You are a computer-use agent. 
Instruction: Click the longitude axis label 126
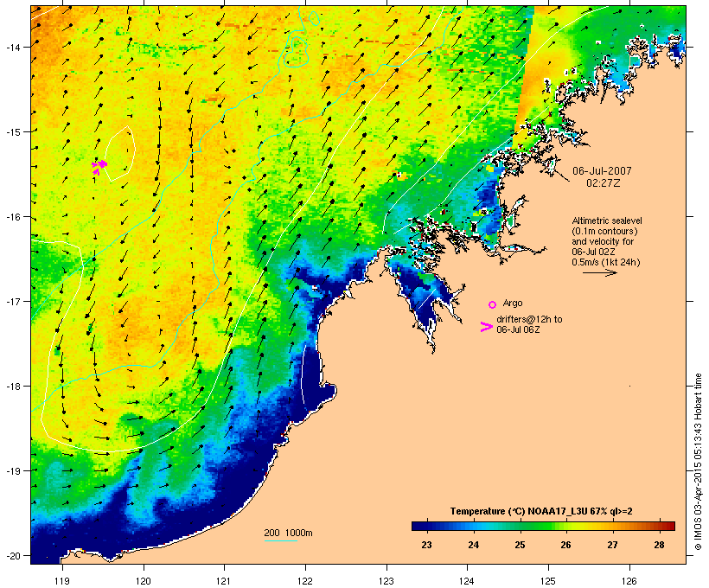click(629, 581)
